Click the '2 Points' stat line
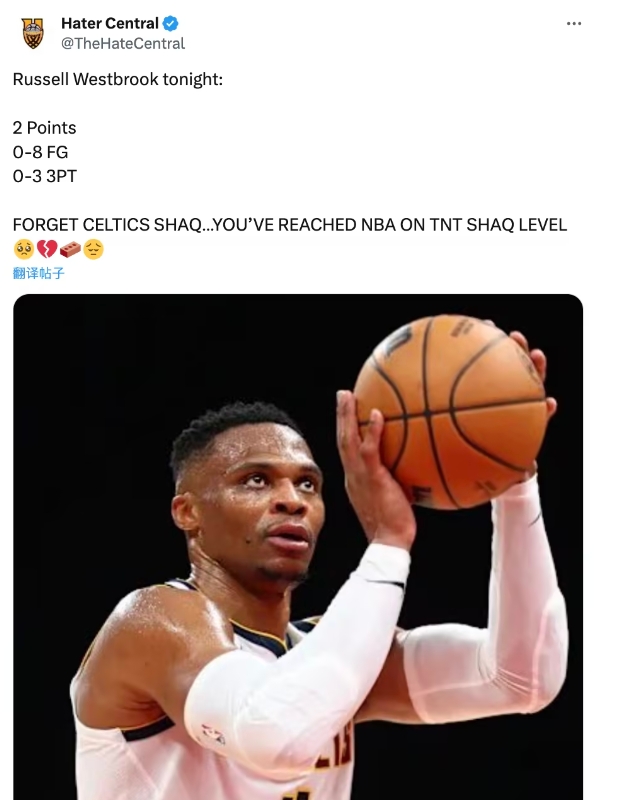The width and height of the screenshot is (621, 800). click(x=44, y=128)
